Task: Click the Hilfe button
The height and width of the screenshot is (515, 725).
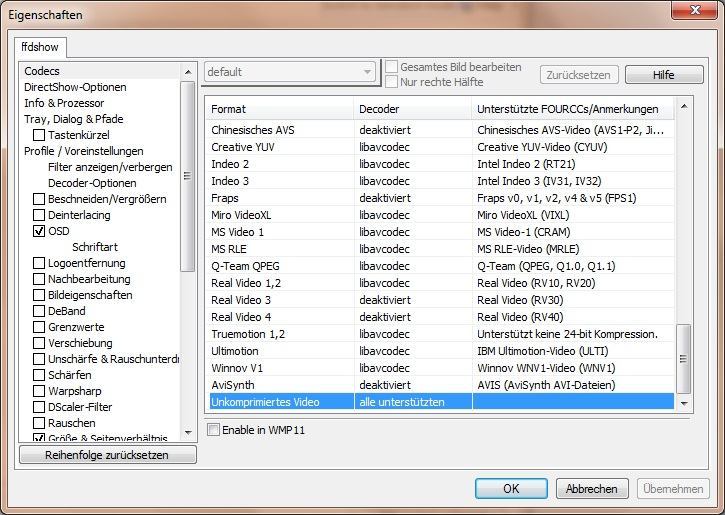Action: click(x=664, y=75)
